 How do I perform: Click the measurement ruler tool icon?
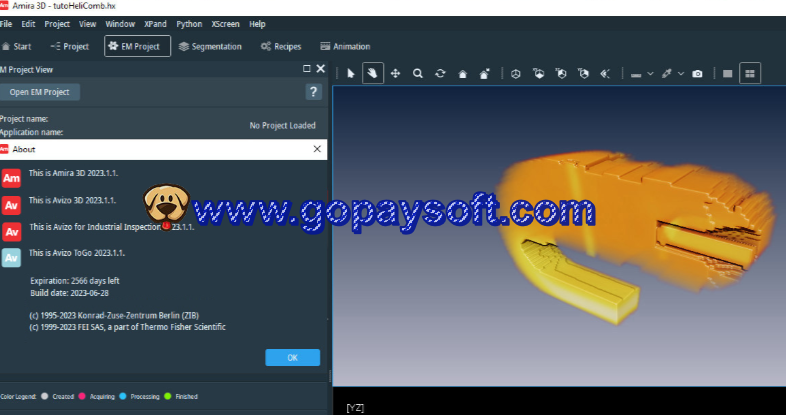[636, 74]
